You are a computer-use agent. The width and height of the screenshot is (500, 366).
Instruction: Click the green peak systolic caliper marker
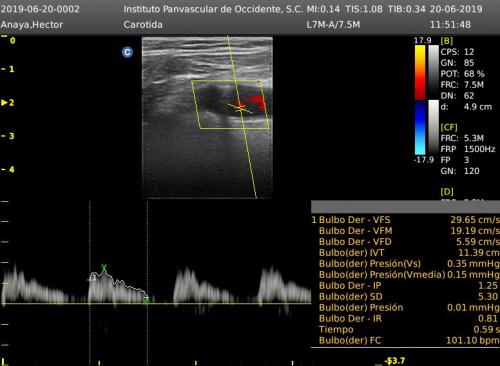tap(104, 267)
